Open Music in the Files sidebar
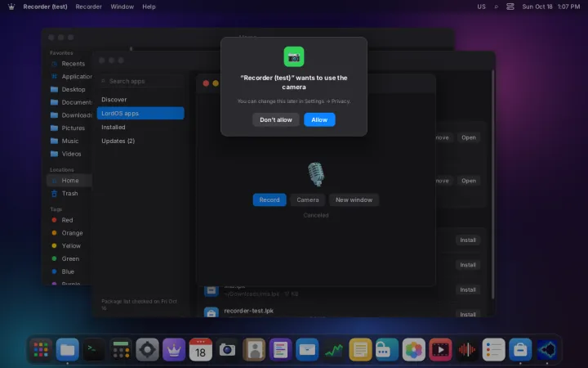Image resolution: width=588 pixels, height=368 pixels. coord(69,141)
